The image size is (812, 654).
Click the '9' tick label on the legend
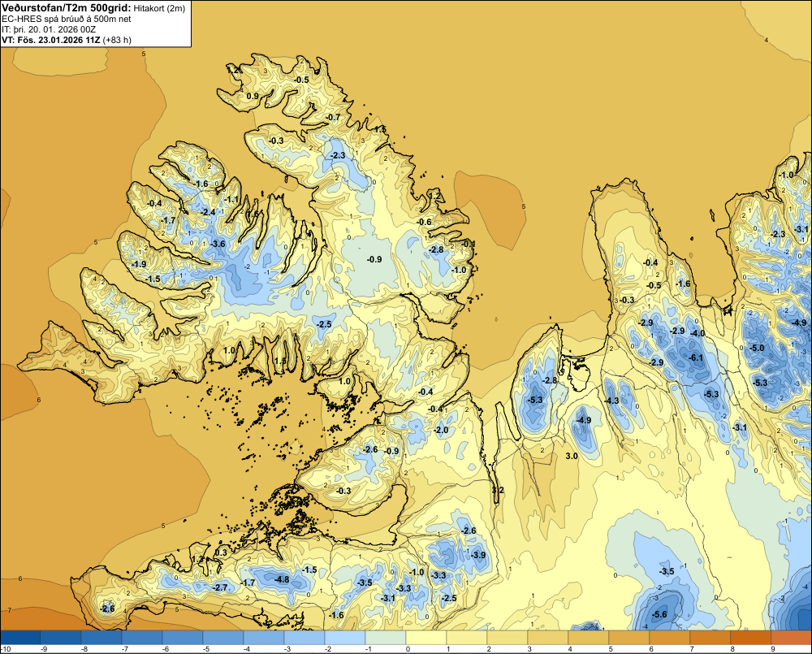tap(773, 649)
